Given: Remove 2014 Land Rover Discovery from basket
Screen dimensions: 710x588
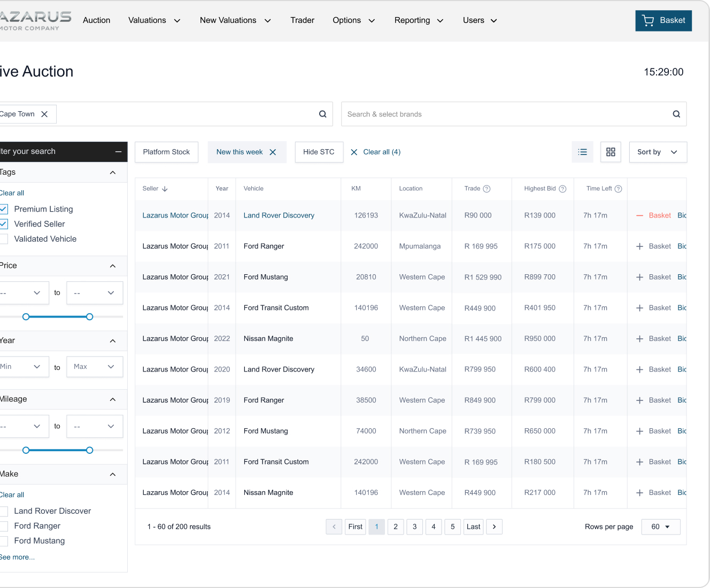Looking at the screenshot, I should (x=653, y=215).
